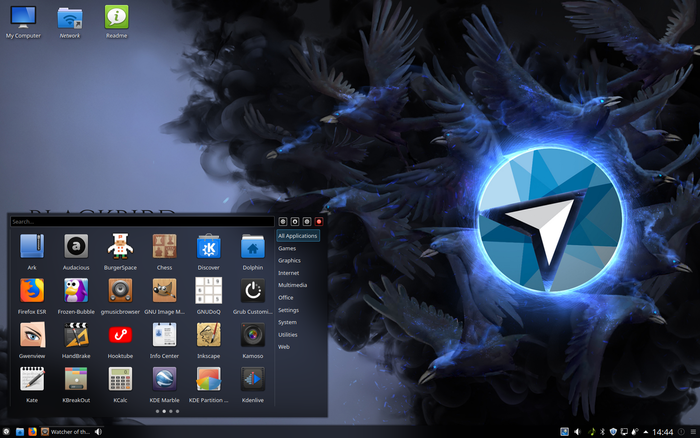Open Dolphin file manager from launcher
Image resolution: width=700 pixels, height=438 pixels.
point(253,252)
